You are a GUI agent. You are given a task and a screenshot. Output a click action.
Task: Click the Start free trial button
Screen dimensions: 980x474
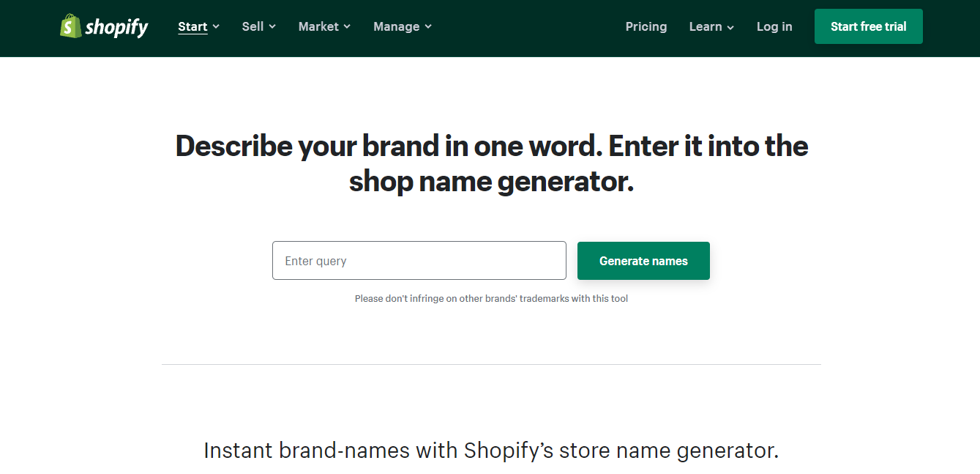tap(869, 26)
